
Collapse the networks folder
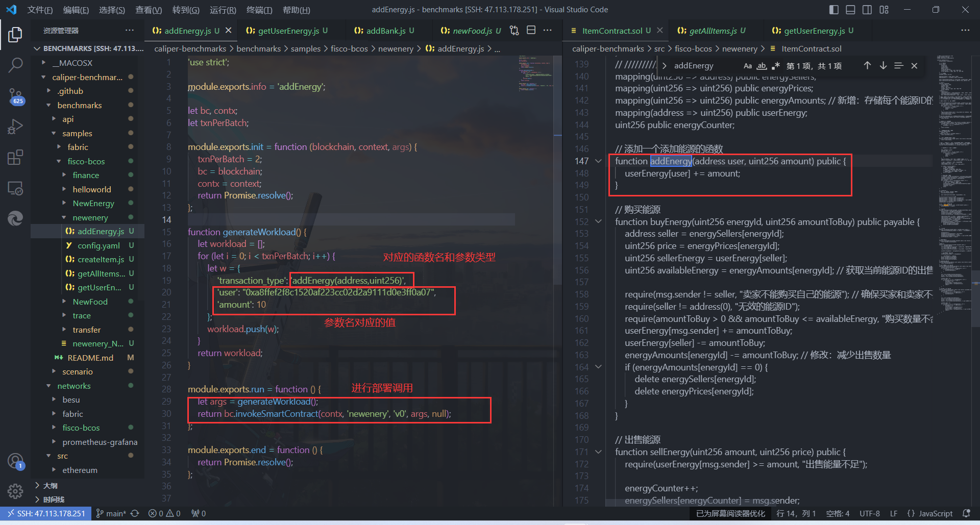pos(73,386)
